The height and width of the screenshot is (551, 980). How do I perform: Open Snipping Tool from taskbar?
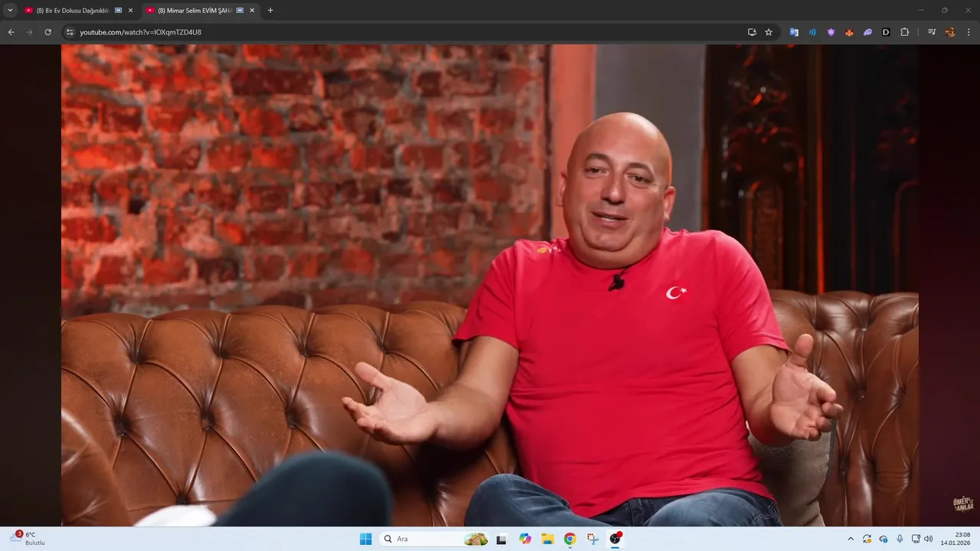[x=593, y=539]
